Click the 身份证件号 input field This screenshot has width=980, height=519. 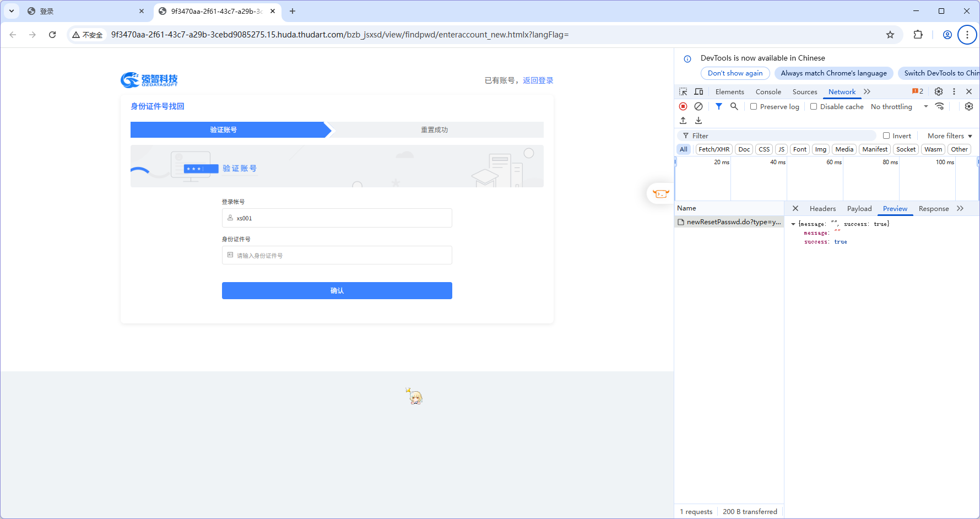click(337, 255)
